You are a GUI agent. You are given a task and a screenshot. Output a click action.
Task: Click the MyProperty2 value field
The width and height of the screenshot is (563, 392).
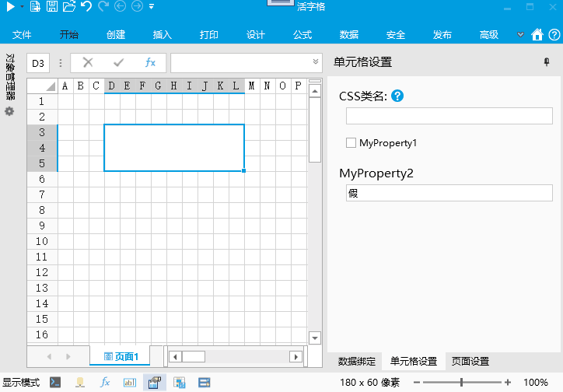tap(449, 193)
